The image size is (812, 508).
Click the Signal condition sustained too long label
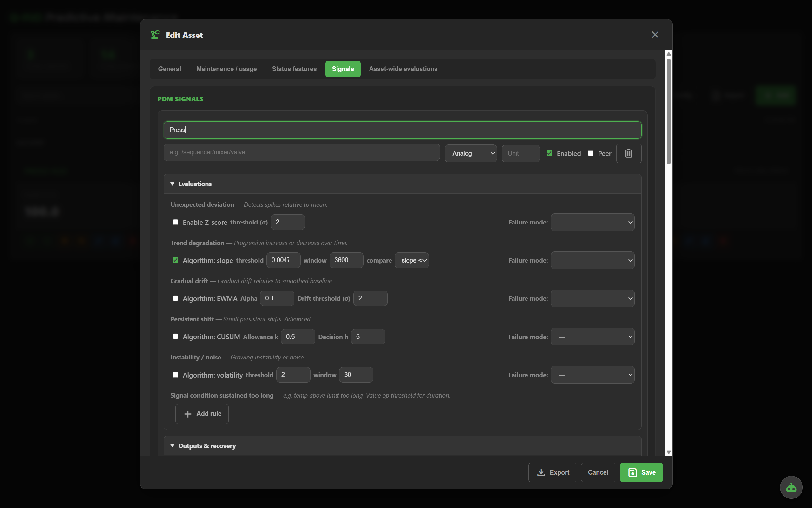(222, 395)
